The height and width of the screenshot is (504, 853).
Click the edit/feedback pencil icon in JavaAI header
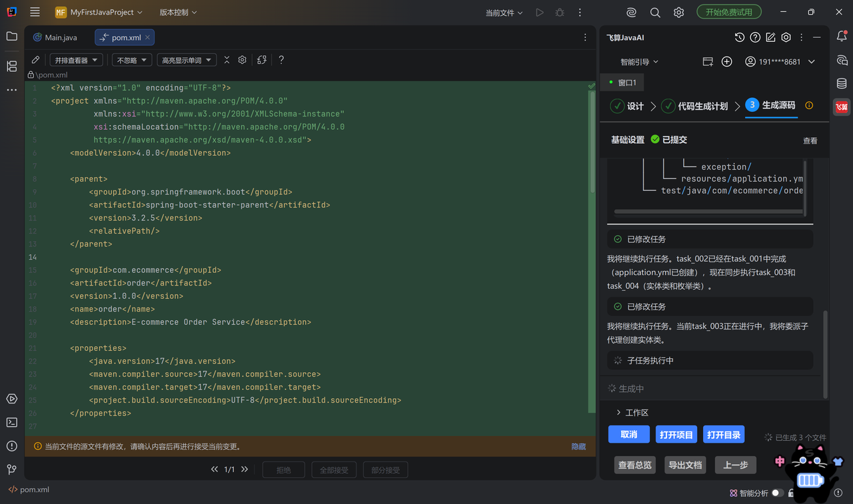click(770, 37)
